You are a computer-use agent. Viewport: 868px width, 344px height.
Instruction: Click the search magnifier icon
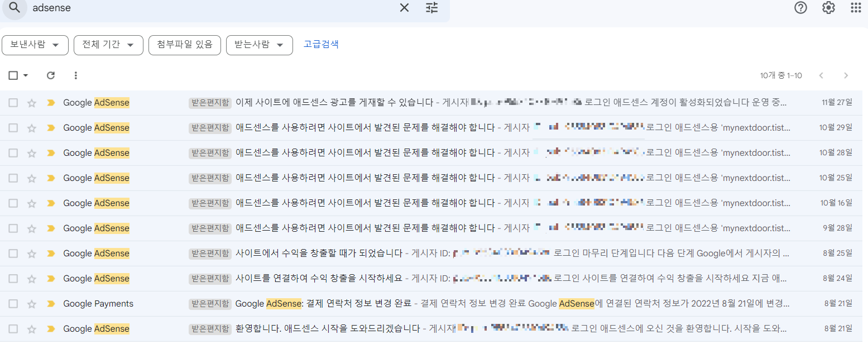point(16,8)
